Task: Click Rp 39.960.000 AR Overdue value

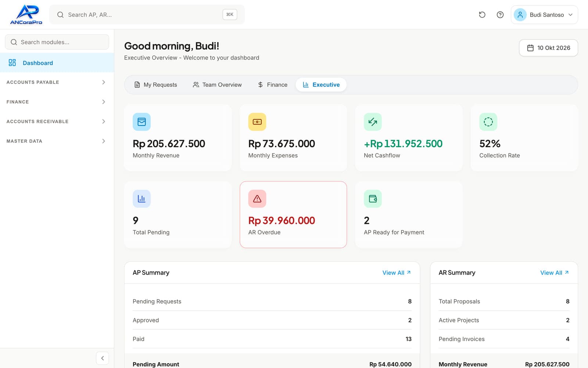Action: 282,220
